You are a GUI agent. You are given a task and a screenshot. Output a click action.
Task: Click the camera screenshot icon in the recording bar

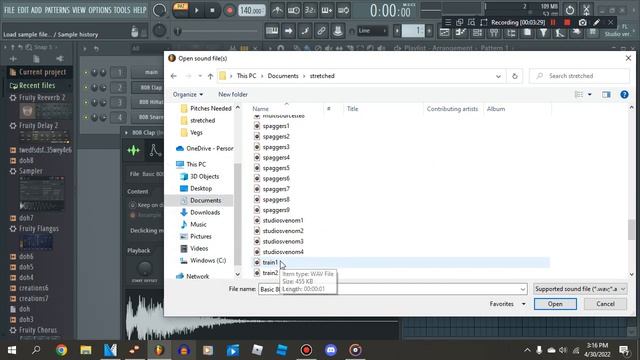(x=582, y=22)
